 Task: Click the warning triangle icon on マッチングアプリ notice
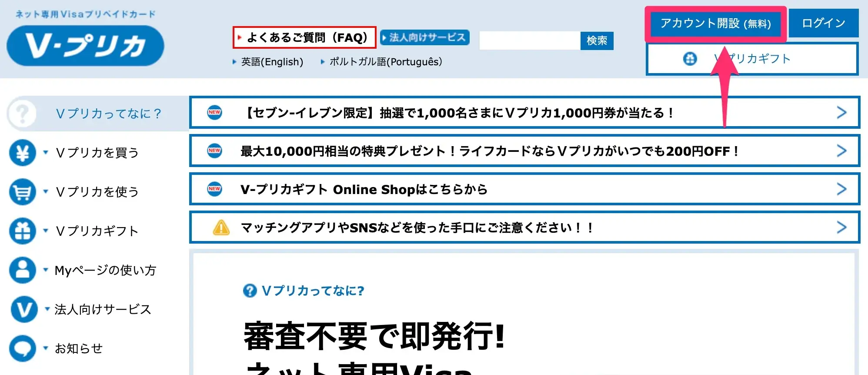point(221,227)
